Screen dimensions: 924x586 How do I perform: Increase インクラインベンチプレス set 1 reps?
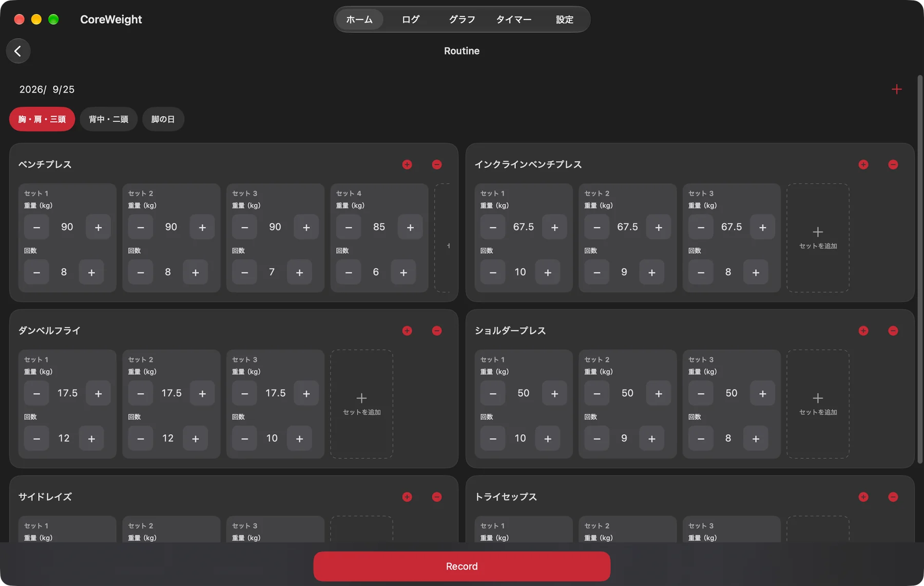tap(548, 272)
